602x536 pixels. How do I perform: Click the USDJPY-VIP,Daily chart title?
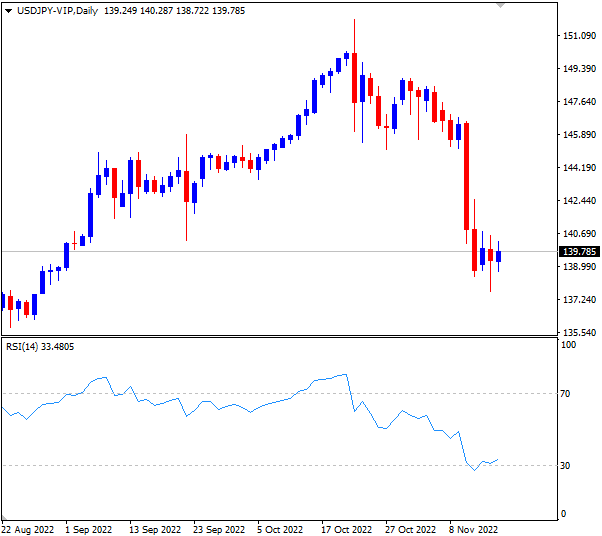point(58,11)
